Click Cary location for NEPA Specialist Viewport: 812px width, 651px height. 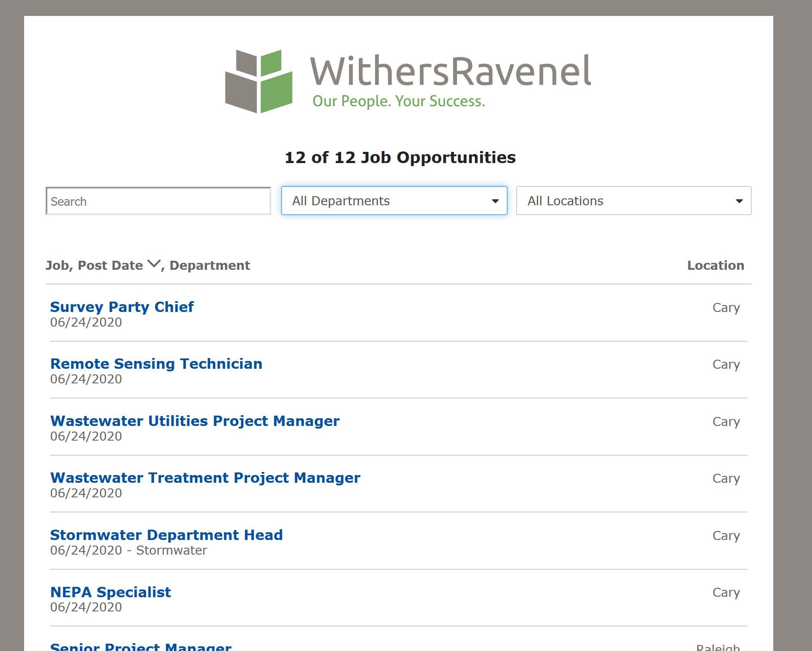(726, 593)
